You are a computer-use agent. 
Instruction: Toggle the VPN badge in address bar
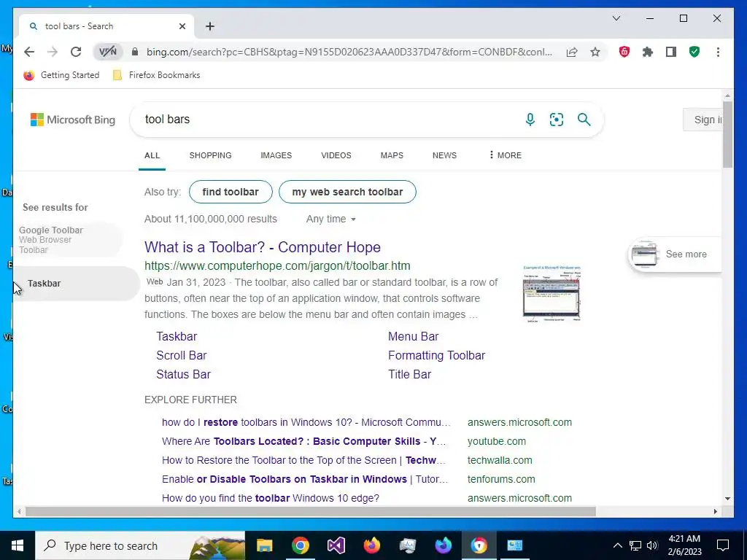pyautogui.click(x=108, y=52)
